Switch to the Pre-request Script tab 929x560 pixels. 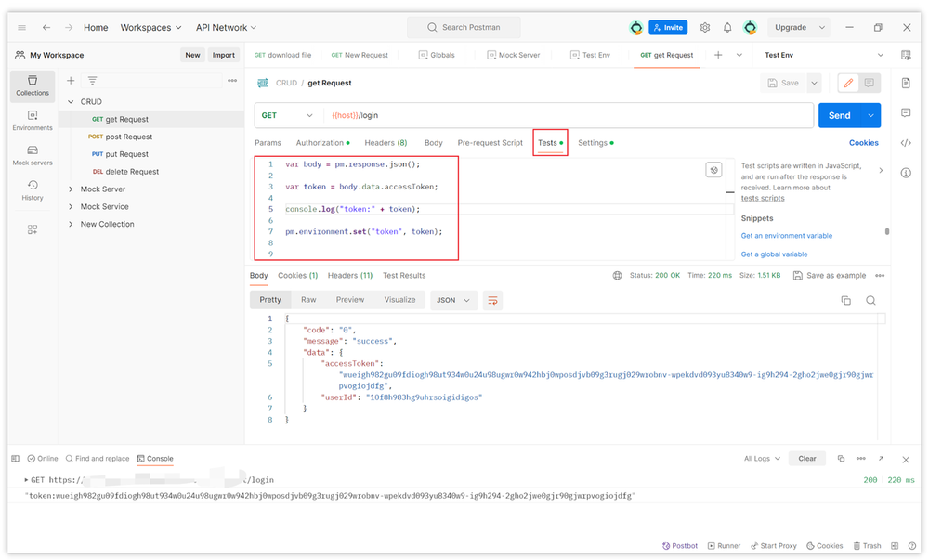490,143
